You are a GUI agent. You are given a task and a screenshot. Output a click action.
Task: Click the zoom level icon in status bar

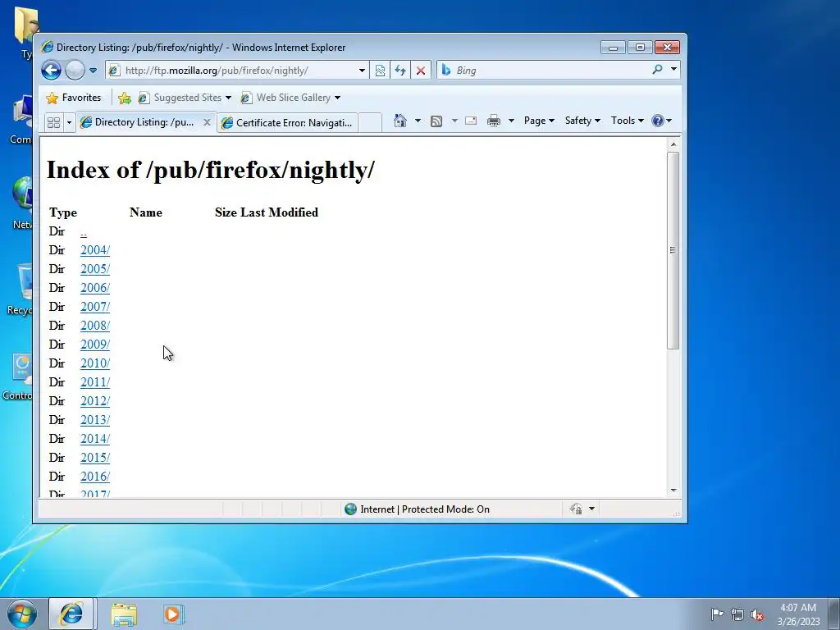pyautogui.click(x=576, y=509)
